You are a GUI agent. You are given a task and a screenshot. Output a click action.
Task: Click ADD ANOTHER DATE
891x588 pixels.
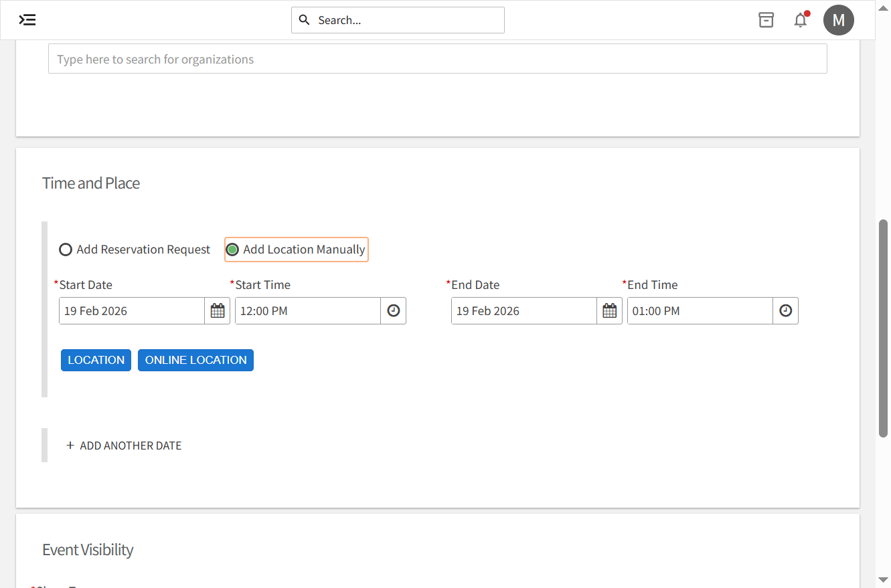coord(124,446)
